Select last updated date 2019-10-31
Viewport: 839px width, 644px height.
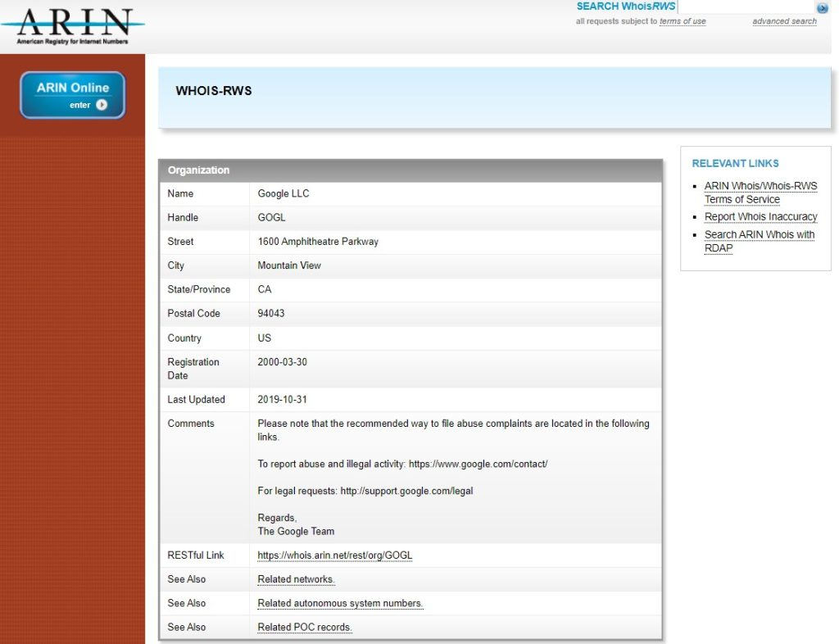click(282, 400)
